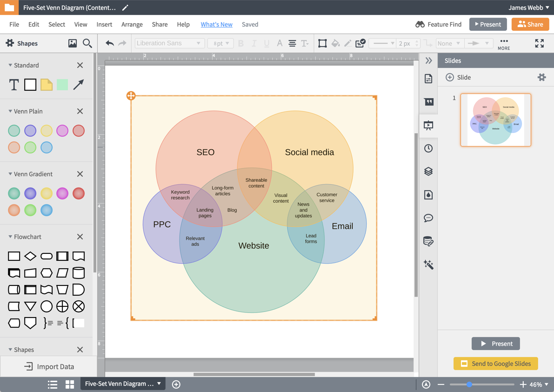Click the What's New link

click(x=216, y=24)
